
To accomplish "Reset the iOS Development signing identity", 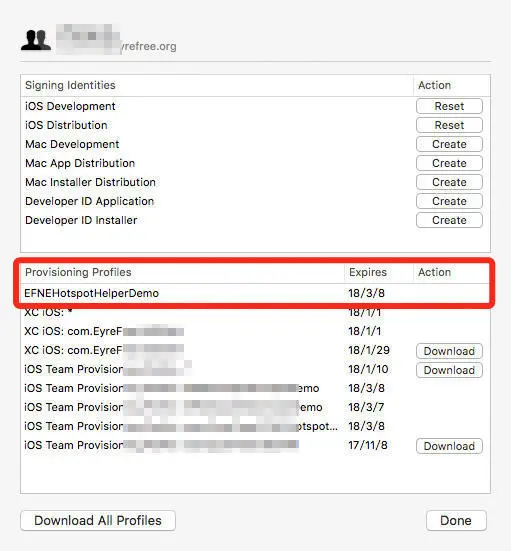I will [x=449, y=106].
